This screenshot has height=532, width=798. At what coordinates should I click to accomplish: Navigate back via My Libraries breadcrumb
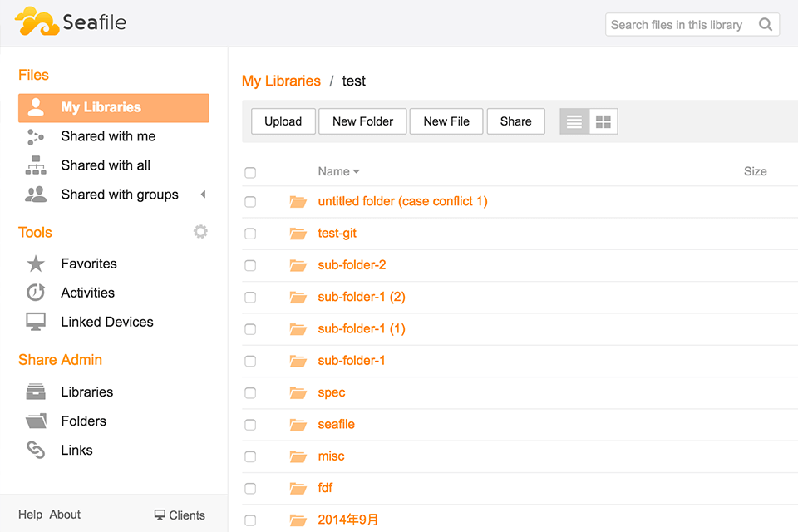[x=281, y=81]
